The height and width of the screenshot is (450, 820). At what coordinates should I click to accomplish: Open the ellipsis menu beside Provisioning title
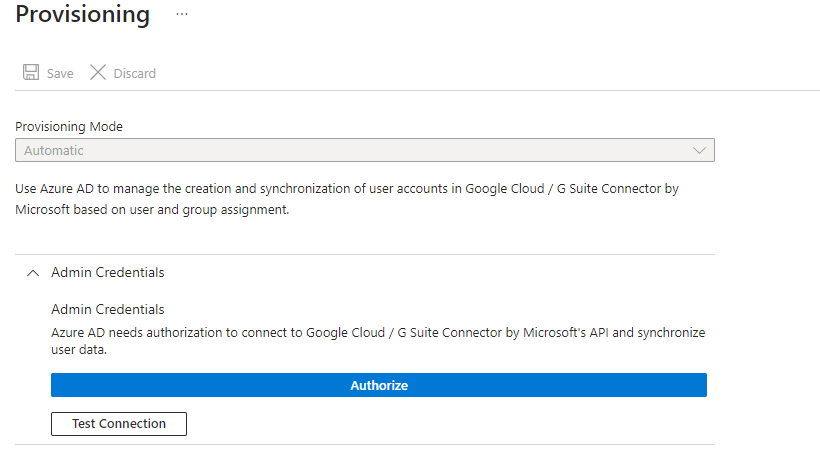181,15
